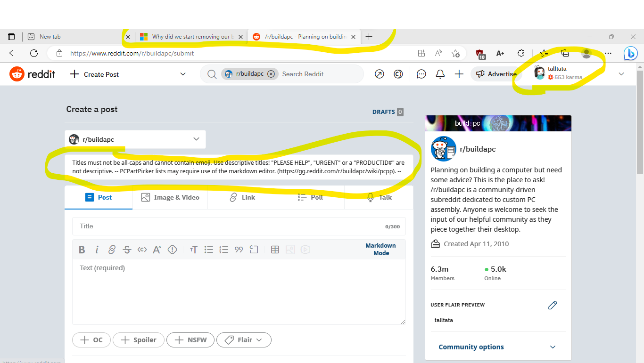Select the bulleted list formatting icon
644x363 pixels.
209,249
